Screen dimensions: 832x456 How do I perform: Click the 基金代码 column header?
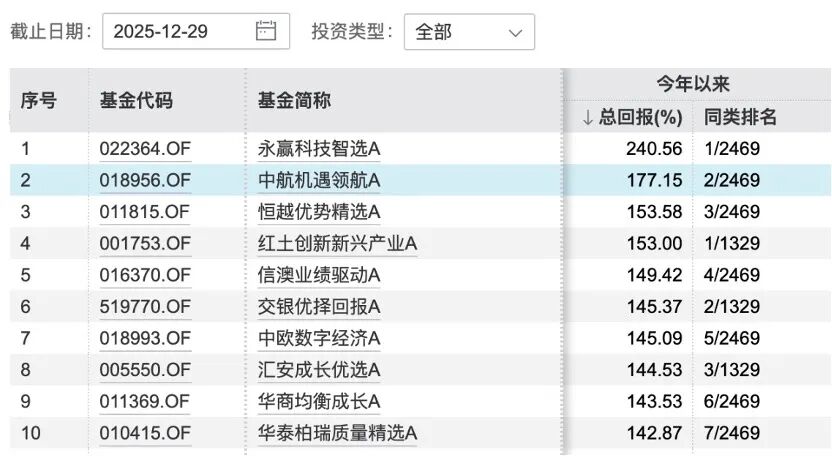pos(136,100)
